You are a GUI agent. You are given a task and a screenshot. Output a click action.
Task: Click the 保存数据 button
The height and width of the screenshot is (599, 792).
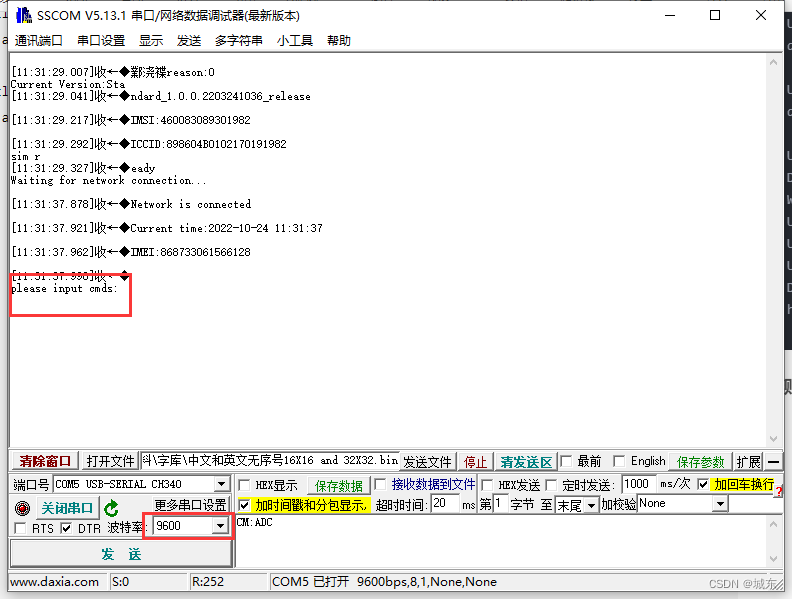click(x=338, y=486)
